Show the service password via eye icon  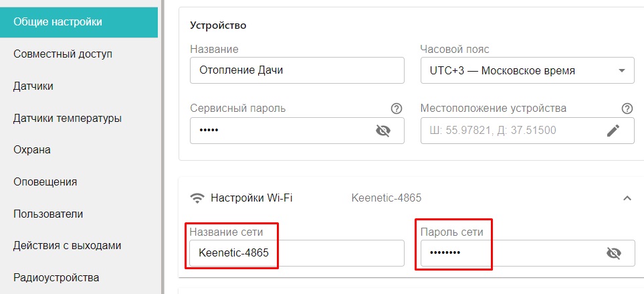tap(383, 131)
